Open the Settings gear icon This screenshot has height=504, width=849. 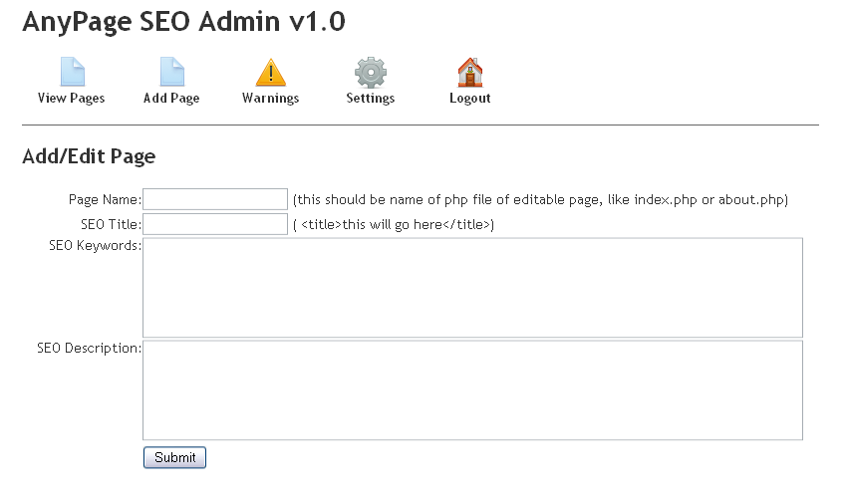pos(371,73)
